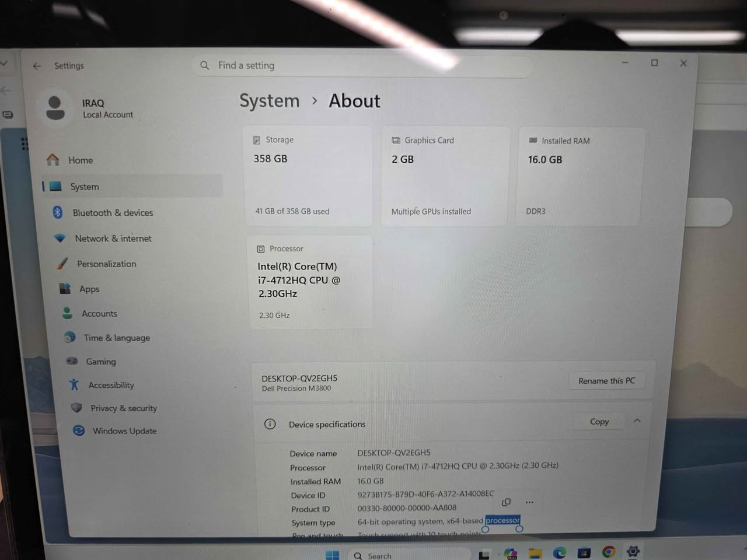The image size is (747, 560).
Task: Open the IRAQ local account profile picture
Action: coord(55,108)
